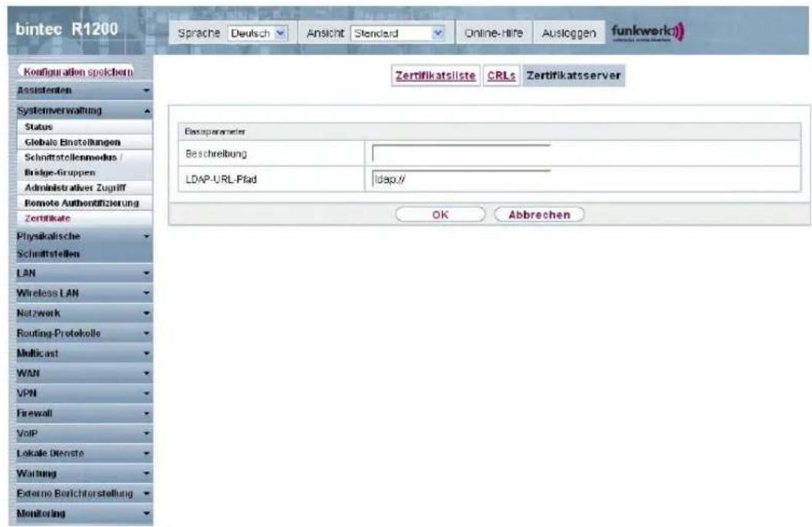Collapse the Systemverwaltung menu

point(84,110)
